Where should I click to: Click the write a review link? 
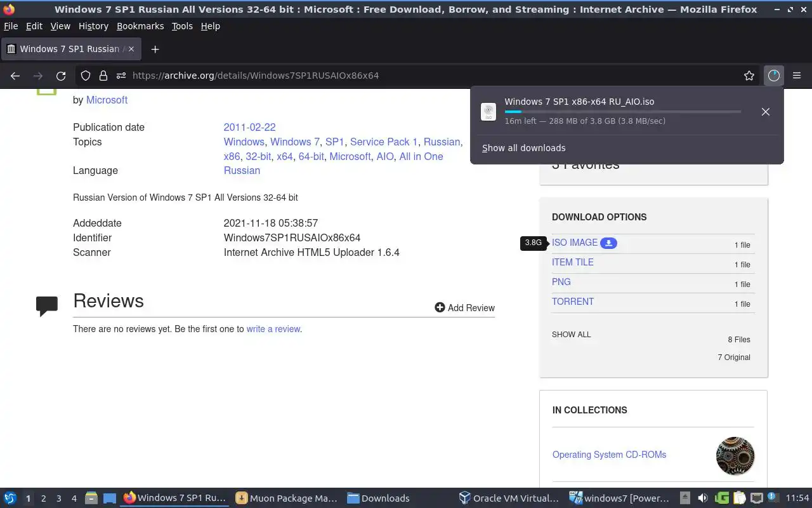tap(273, 329)
